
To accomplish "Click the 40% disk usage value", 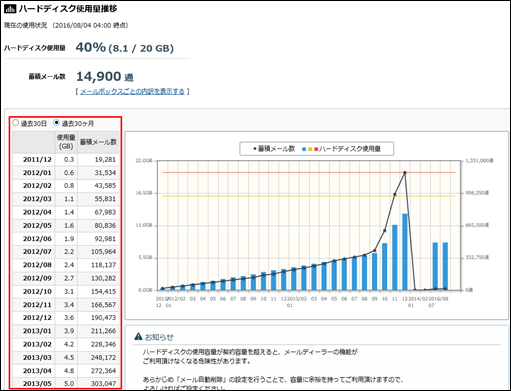I will (x=91, y=47).
